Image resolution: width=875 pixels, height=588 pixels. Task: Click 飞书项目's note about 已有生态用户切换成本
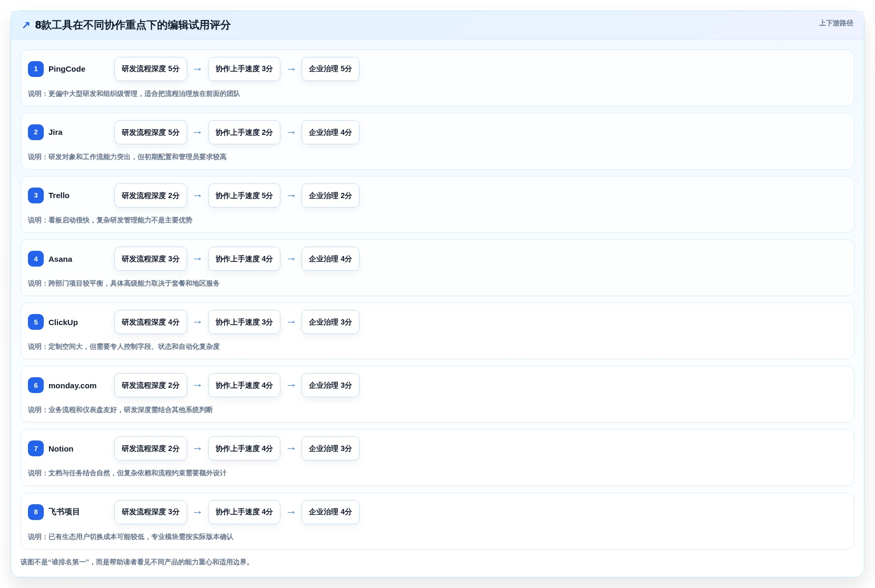point(131,537)
